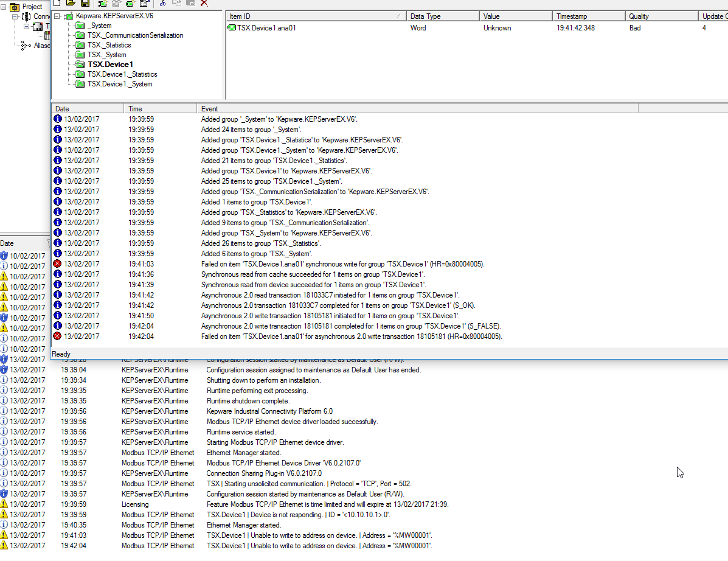
Task: Select the TSX.Device1.ana01 item row
Action: pos(266,28)
